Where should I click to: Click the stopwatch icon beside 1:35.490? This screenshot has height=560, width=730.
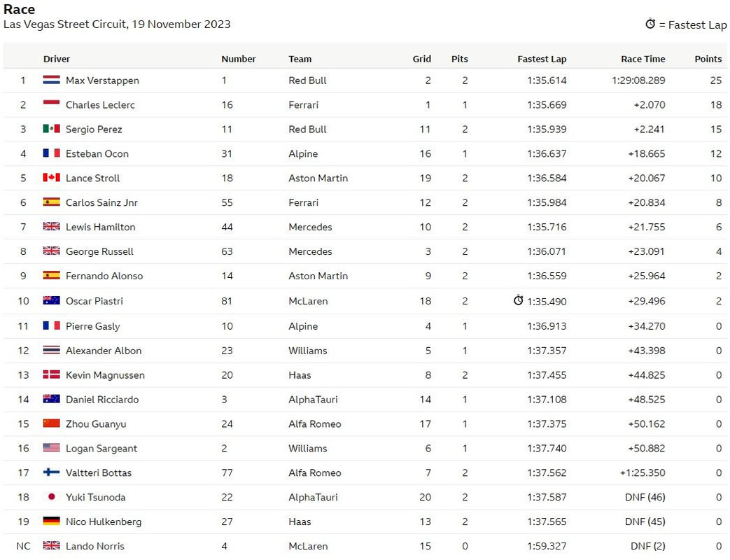(x=518, y=300)
